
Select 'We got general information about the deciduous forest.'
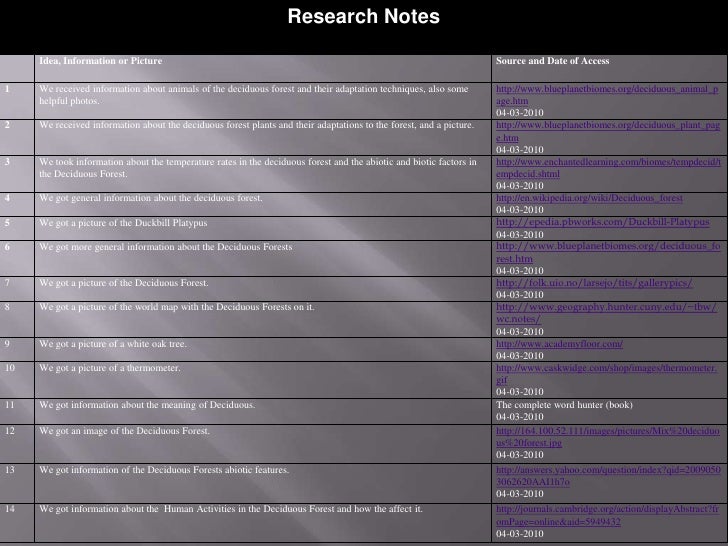[x=151, y=198]
